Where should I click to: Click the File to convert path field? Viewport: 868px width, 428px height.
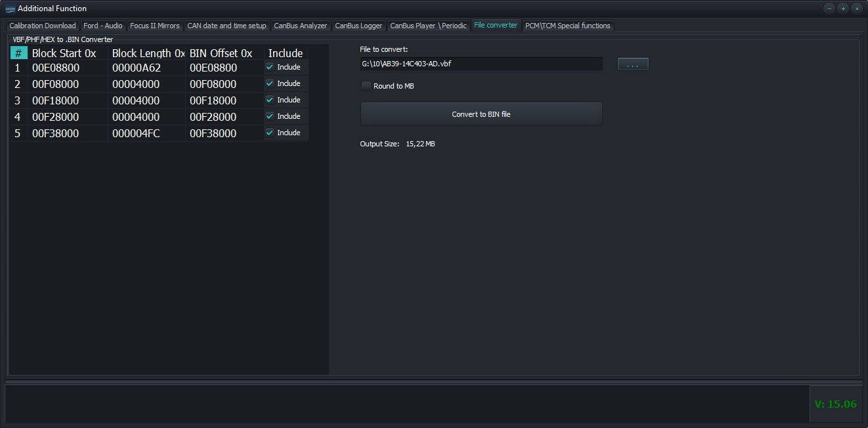click(481, 64)
